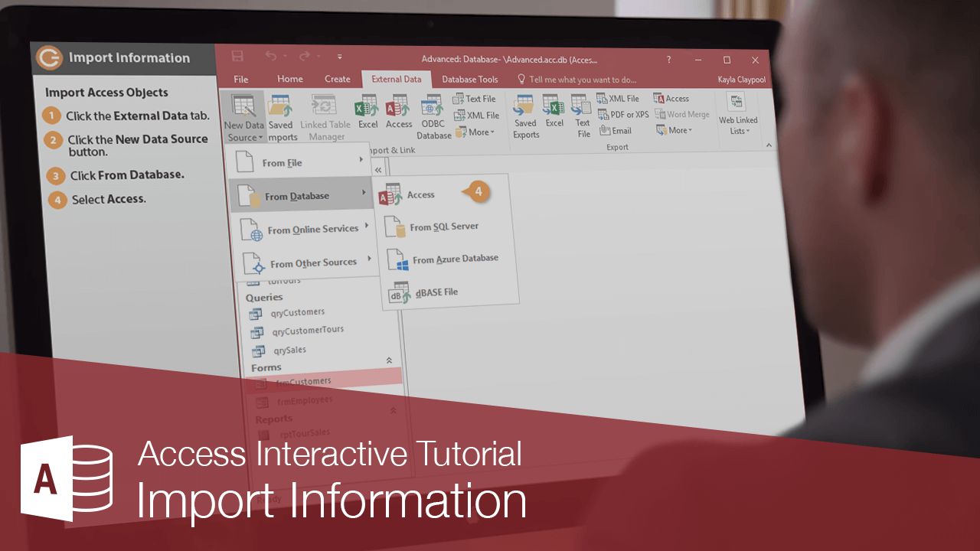The image size is (980, 551).
Task: Click the Saved Imports icon
Action: 282,113
